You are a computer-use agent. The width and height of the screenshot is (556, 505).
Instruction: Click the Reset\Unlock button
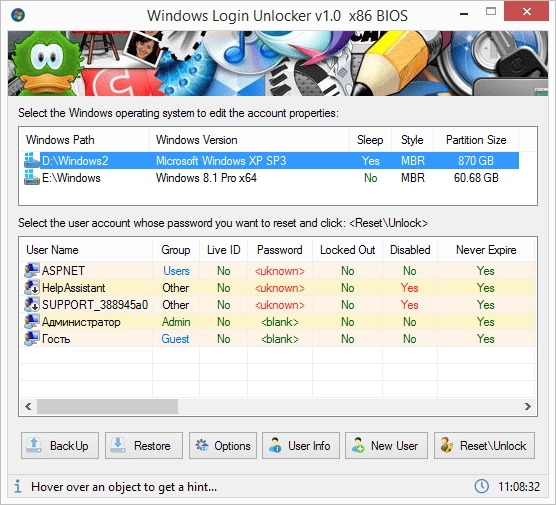click(484, 445)
